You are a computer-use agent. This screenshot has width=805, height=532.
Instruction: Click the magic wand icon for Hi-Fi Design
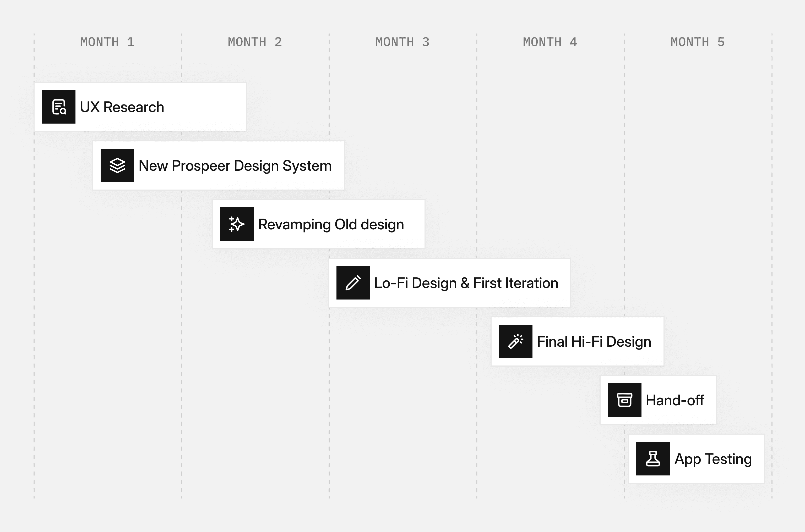[516, 341]
